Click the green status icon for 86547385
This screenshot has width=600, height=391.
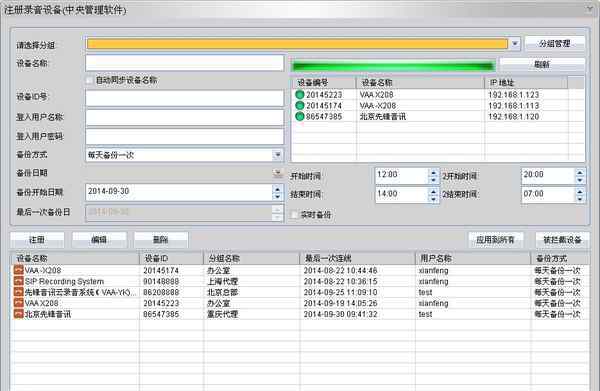[300, 116]
